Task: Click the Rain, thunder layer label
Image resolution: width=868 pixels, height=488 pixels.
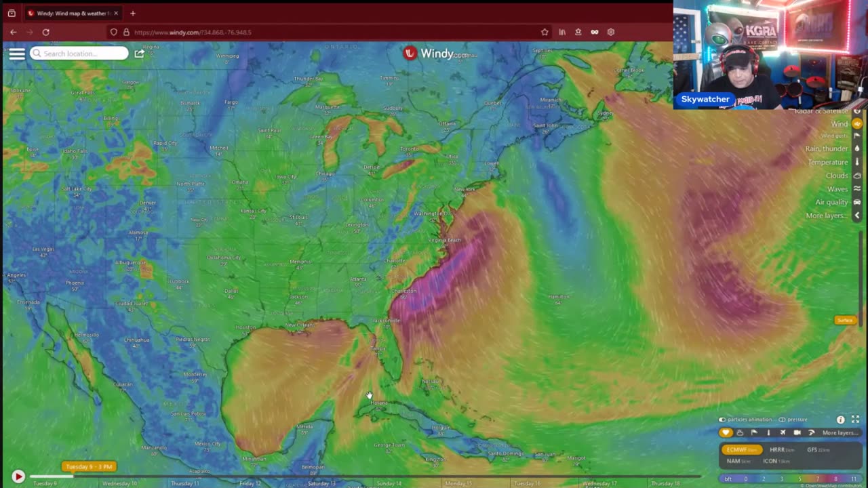Action: click(827, 148)
